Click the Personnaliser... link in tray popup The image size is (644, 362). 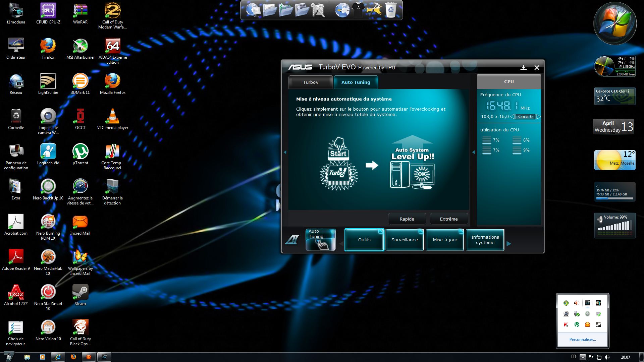583,340
